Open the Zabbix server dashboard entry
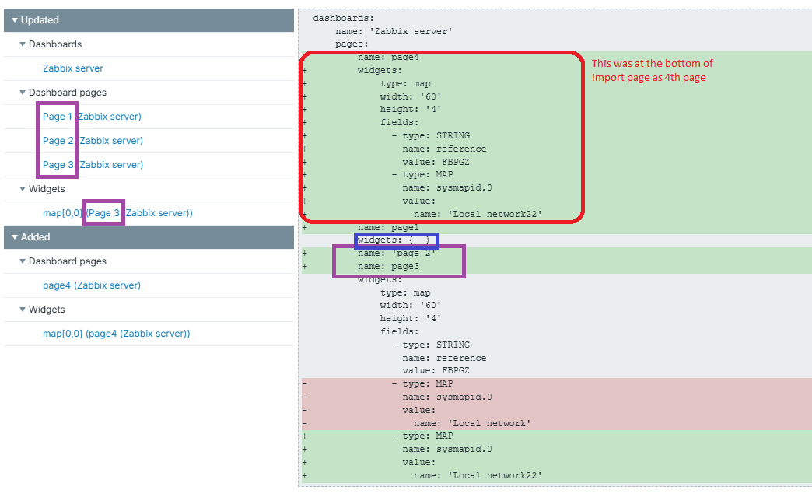The image size is (812, 504). click(x=73, y=68)
